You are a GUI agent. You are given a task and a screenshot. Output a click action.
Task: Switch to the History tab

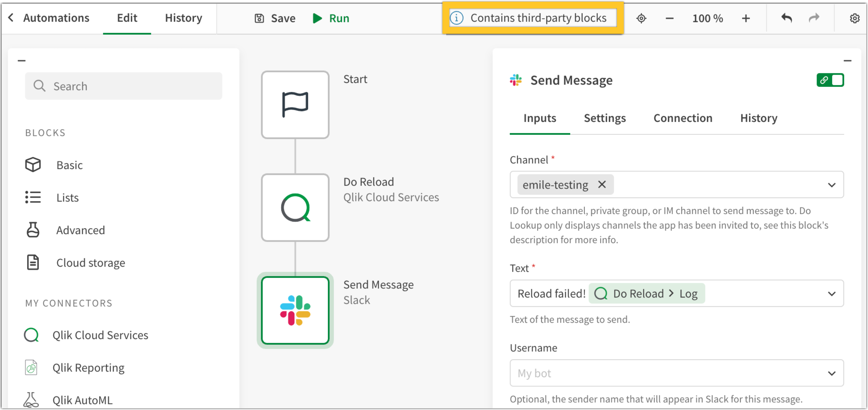point(183,18)
